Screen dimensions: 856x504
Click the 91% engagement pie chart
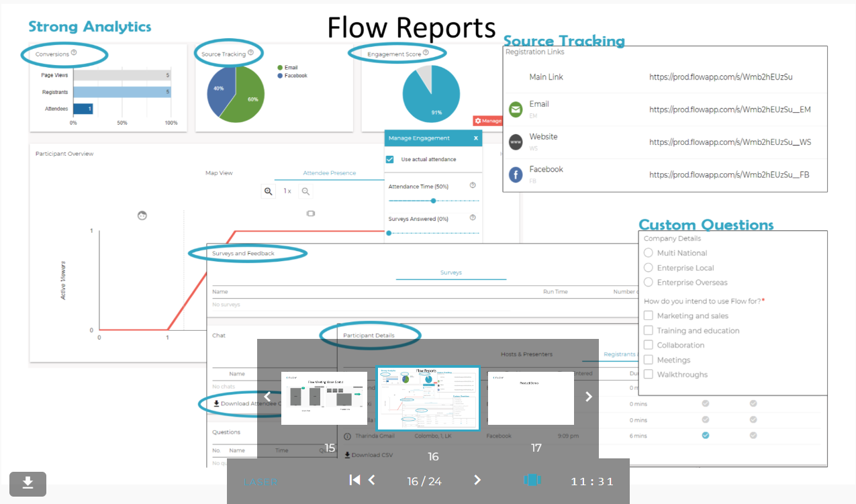coord(431,94)
